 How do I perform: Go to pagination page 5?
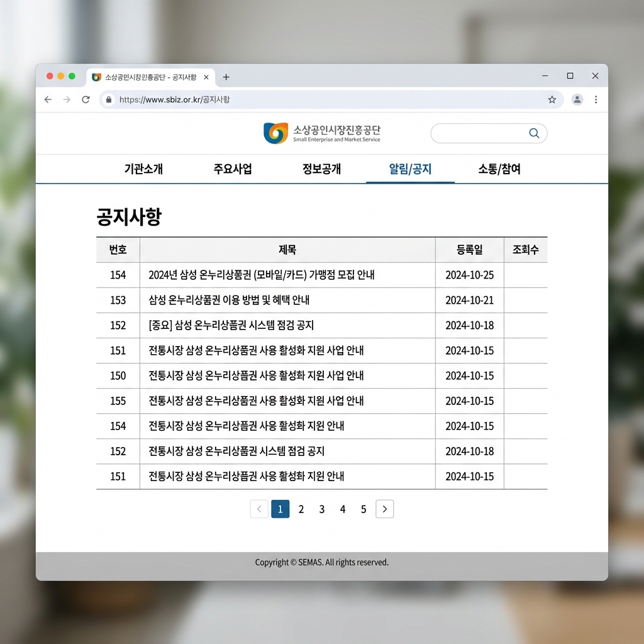tap(364, 509)
